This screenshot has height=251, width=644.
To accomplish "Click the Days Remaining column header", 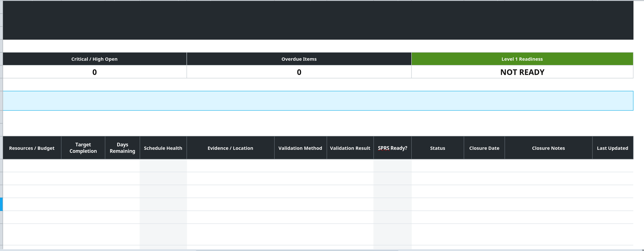I will click(x=122, y=148).
